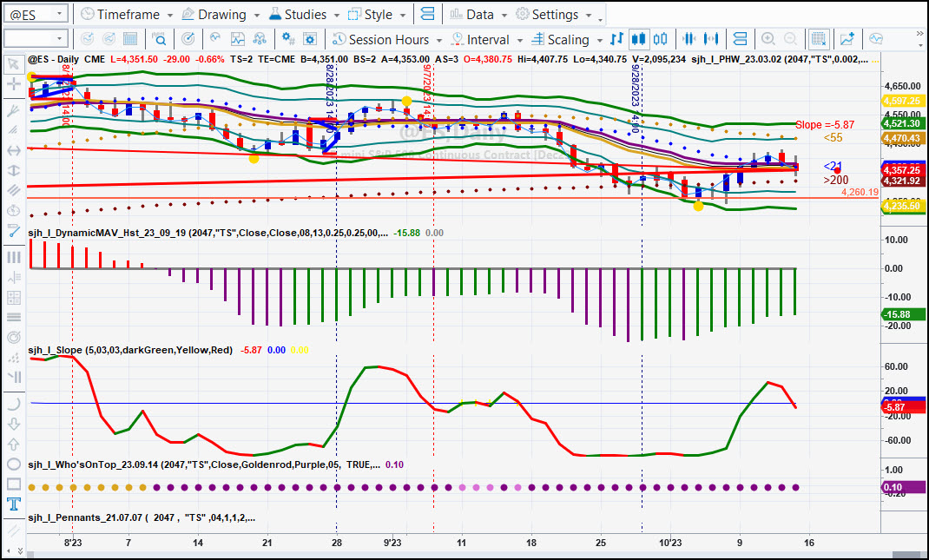Expand the Studies dropdown arrow
The width and height of the screenshot is (929, 560).
tap(336, 15)
